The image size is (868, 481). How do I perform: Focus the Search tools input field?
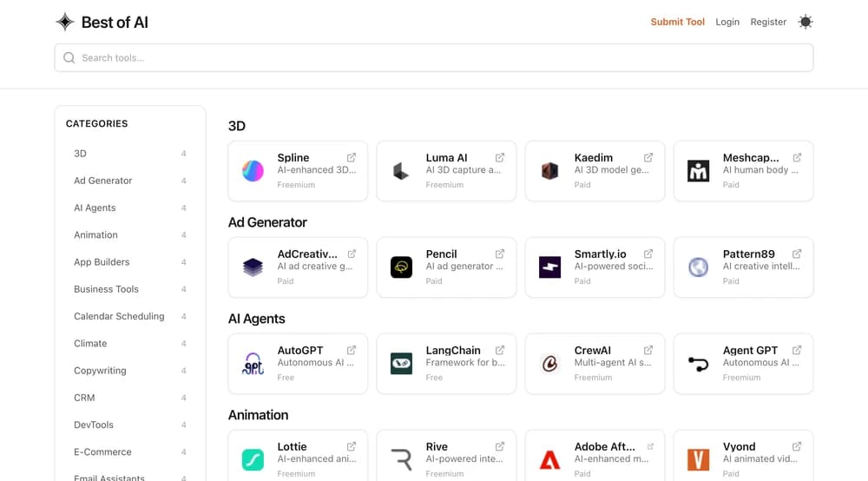pos(434,57)
